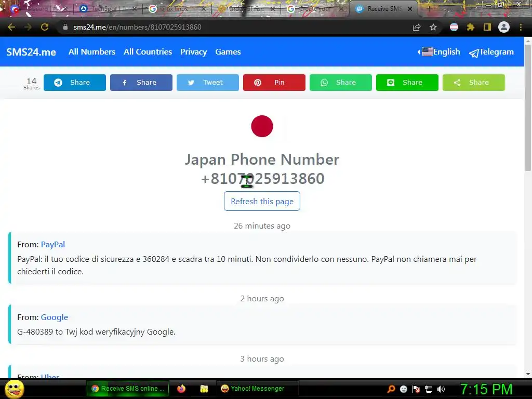The height and width of the screenshot is (399, 532).
Task: Click the Japan flag red circle
Action: click(262, 126)
